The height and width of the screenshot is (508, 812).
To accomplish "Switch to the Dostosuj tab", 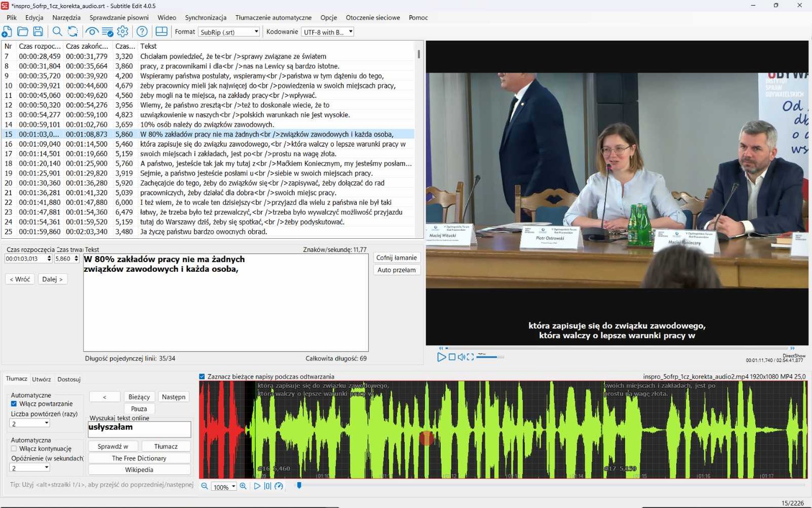I will (69, 379).
